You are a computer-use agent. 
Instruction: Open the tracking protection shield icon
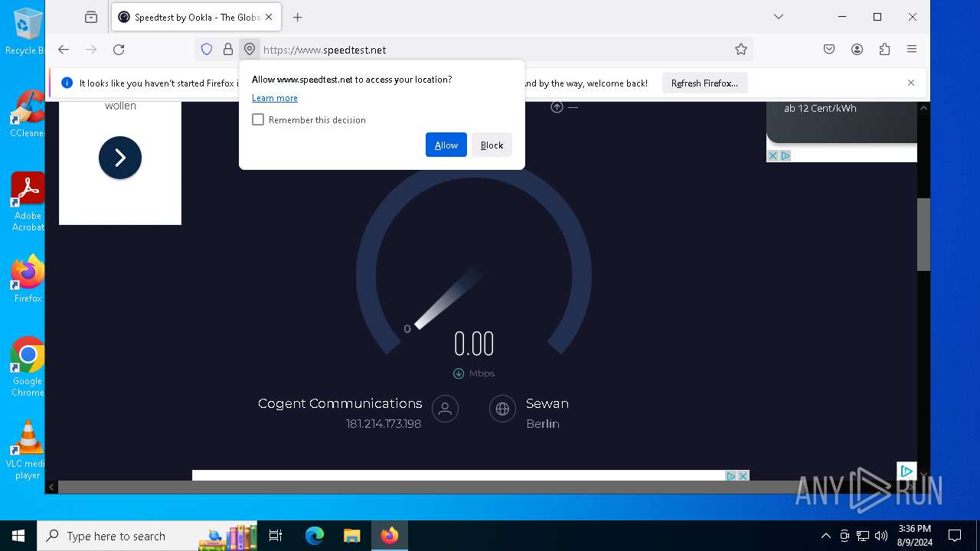207,50
